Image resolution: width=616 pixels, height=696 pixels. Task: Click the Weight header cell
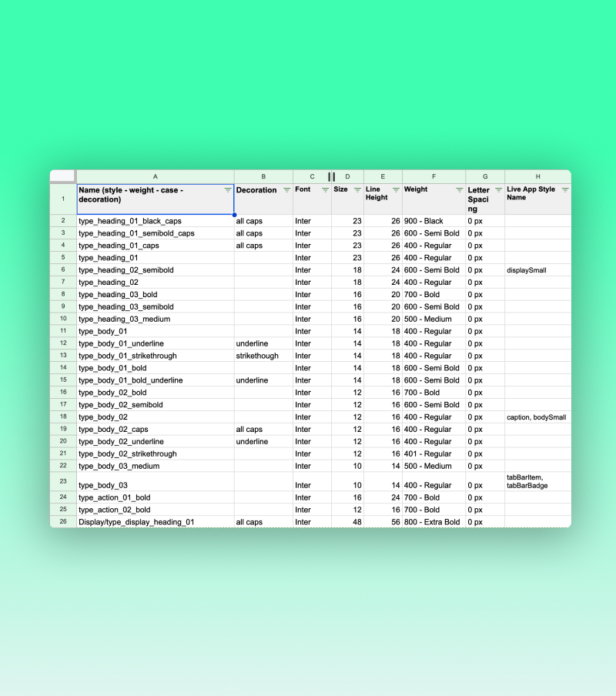(434, 199)
